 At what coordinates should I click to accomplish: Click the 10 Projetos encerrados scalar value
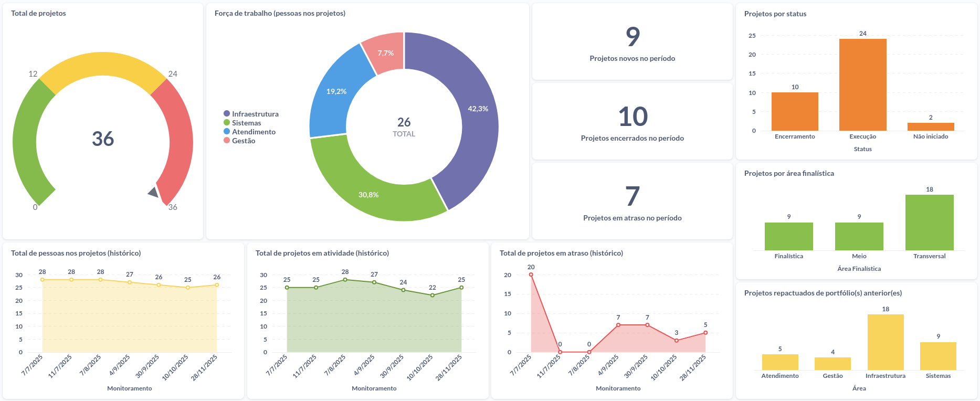pyautogui.click(x=633, y=117)
